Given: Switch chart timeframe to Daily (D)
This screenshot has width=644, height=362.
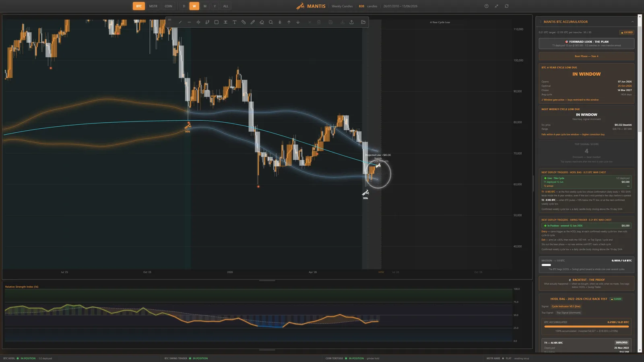Looking at the screenshot, I should (x=184, y=6).
